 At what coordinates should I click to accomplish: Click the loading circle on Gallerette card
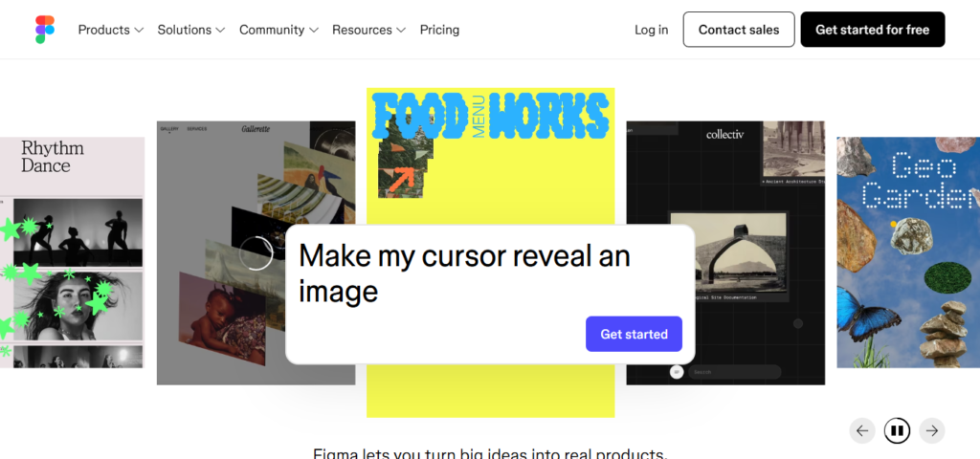[256, 253]
